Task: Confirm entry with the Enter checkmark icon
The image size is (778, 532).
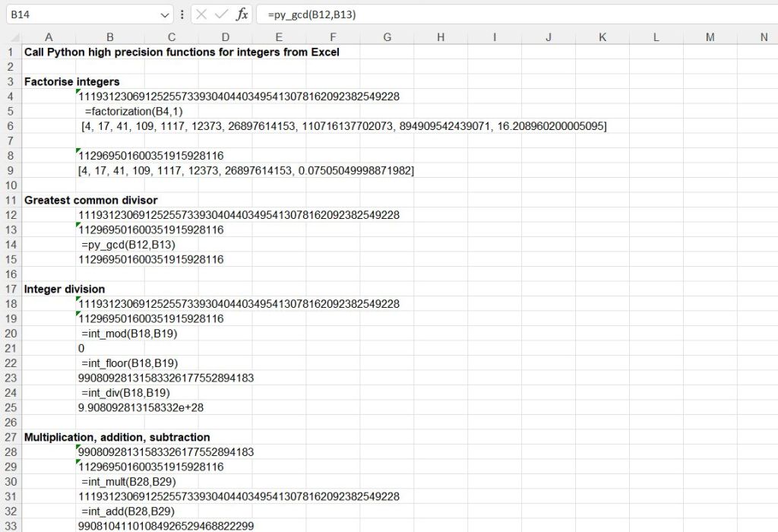Action: pos(222,14)
